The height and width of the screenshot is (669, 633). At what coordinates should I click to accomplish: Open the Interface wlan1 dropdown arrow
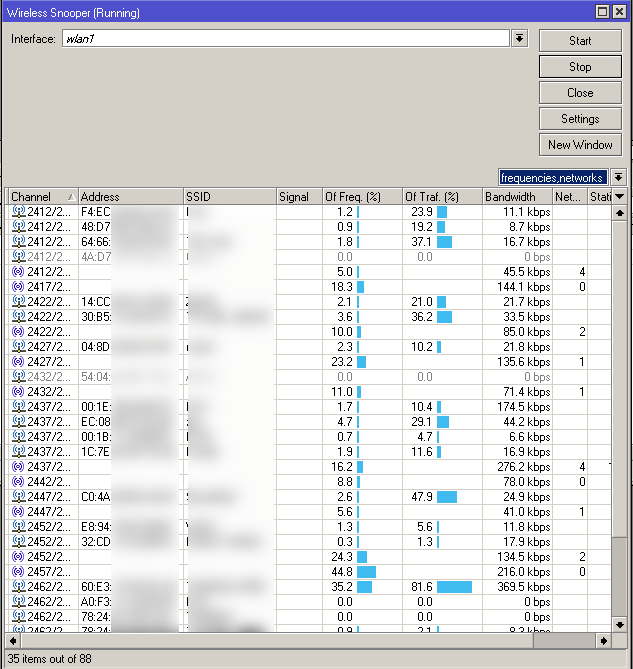(519, 38)
